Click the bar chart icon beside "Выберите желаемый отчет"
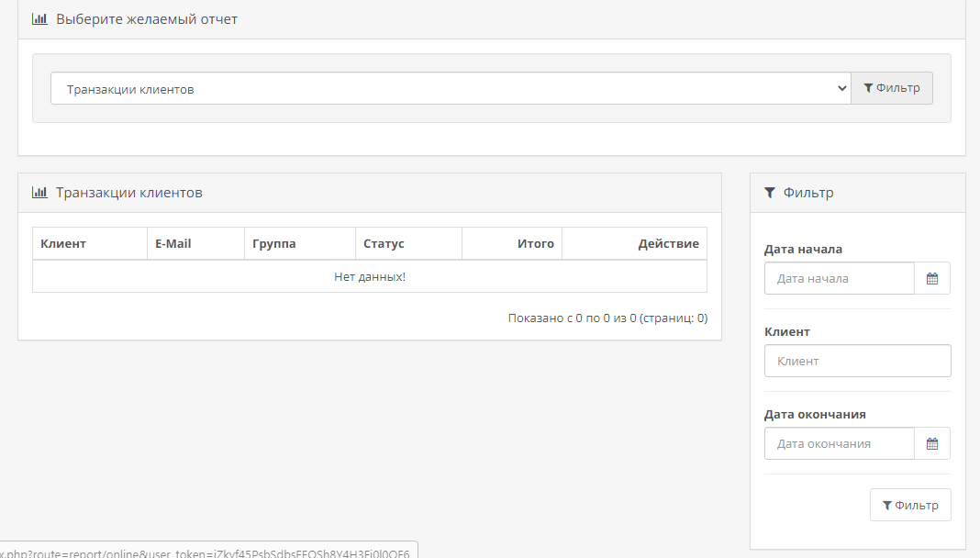The width and height of the screenshot is (980, 558). pos(39,19)
